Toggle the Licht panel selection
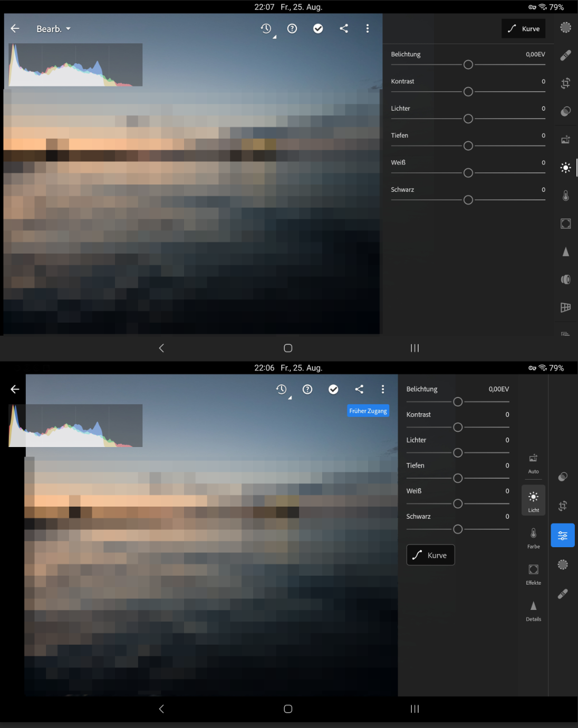This screenshot has width=578, height=728. [x=533, y=500]
